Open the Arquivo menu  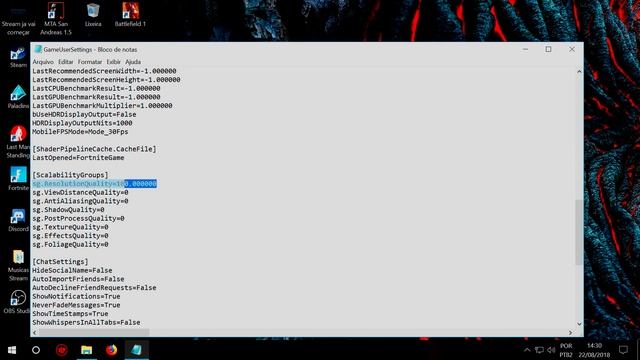coord(43,62)
